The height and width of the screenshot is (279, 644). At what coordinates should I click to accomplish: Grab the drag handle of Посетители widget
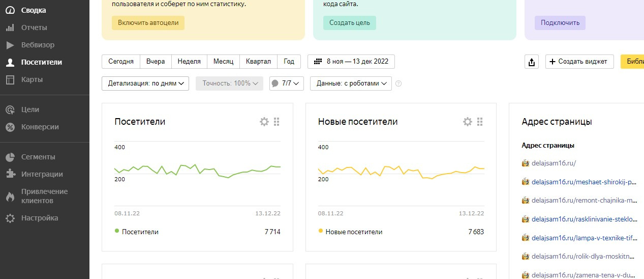point(277,122)
